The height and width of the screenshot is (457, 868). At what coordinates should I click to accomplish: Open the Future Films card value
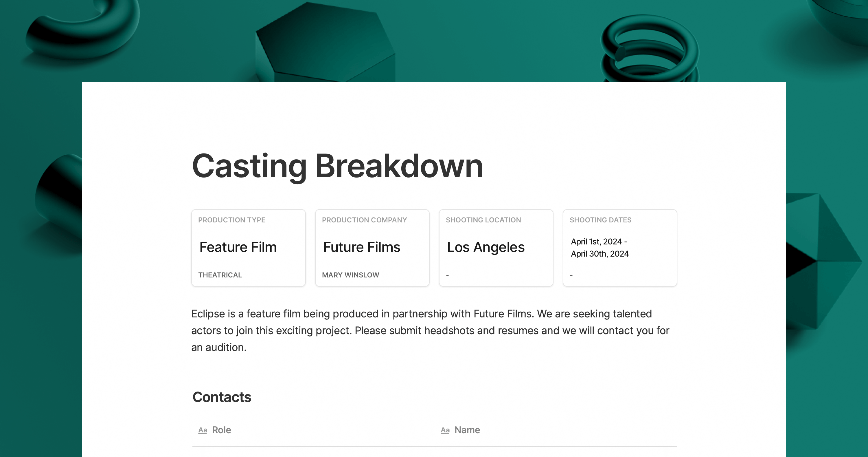pos(362,247)
